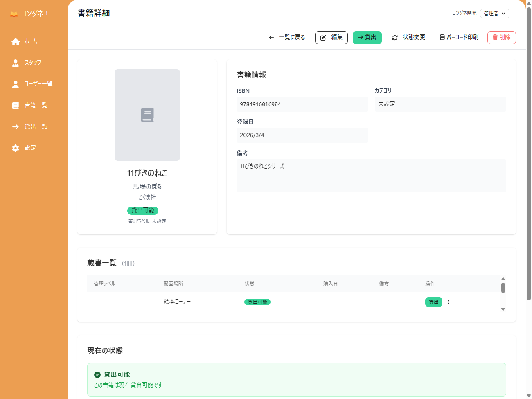Select the ホーム icon in the sidebar

point(16,41)
